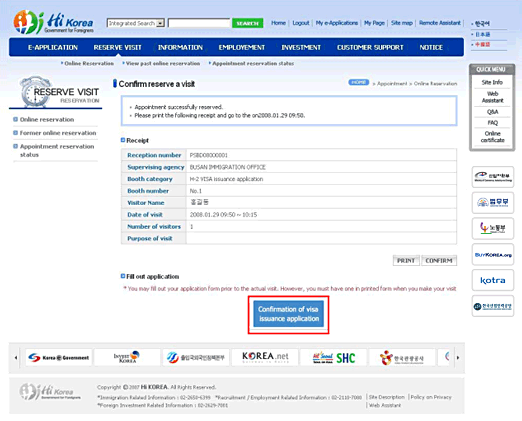Viewport: 522px width, 421px height.
Task: Click the Korea Government partner logo
Action: (59, 358)
